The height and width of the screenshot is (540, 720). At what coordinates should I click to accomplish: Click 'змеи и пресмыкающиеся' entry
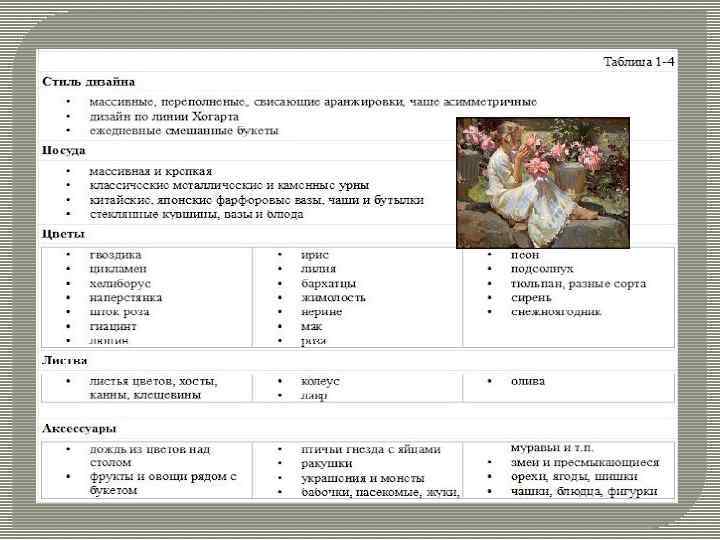coord(585,462)
